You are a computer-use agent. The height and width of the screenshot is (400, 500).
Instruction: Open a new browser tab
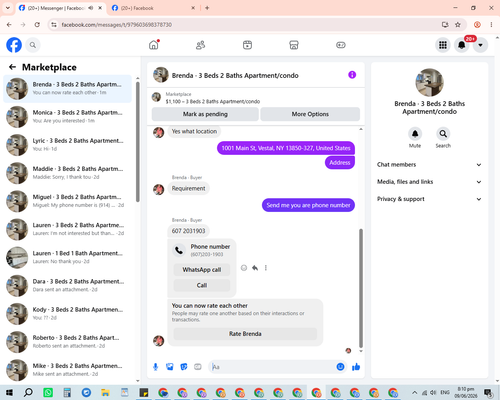[x=207, y=8]
